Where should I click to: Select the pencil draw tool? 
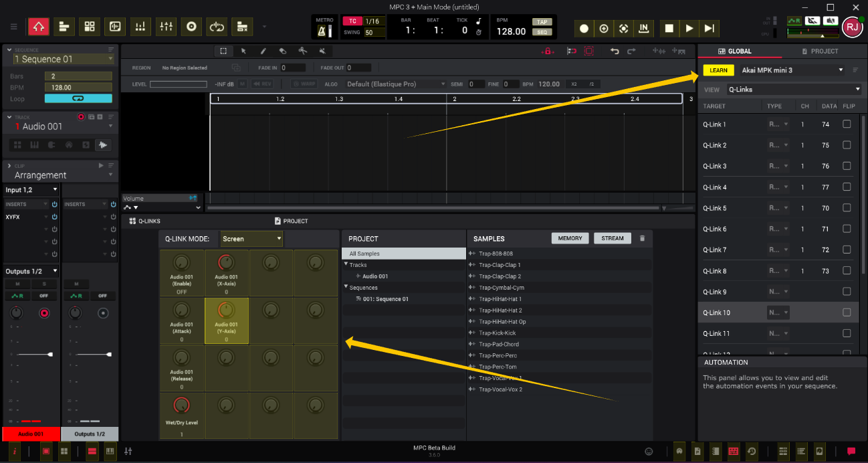coord(263,51)
